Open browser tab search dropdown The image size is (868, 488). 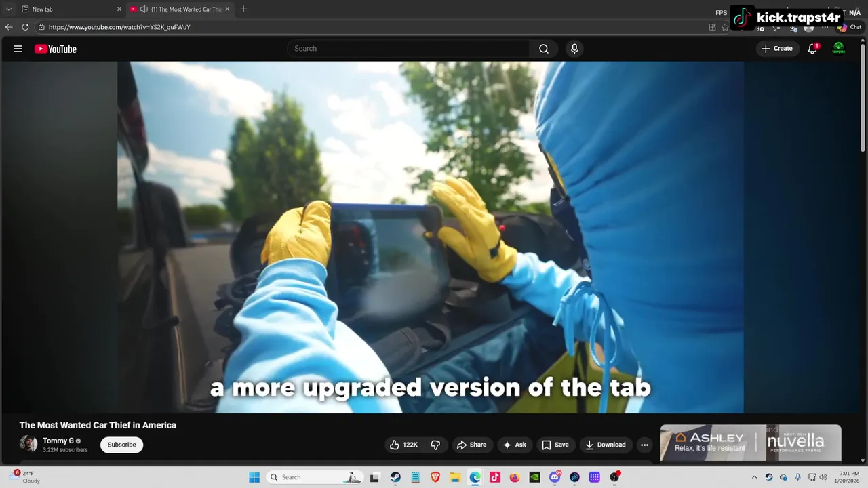click(x=9, y=9)
